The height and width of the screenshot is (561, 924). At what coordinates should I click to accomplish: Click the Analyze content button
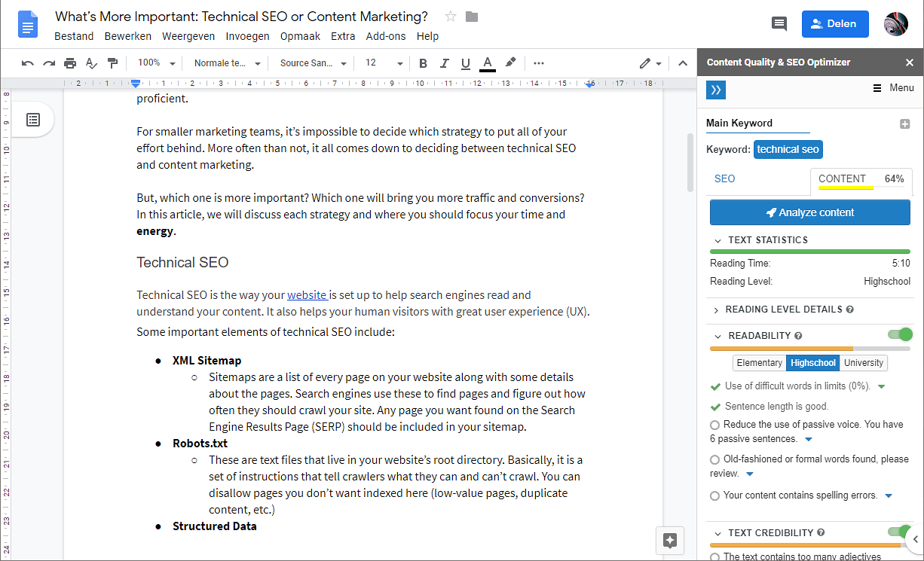pyautogui.click(x=810, y=212)
